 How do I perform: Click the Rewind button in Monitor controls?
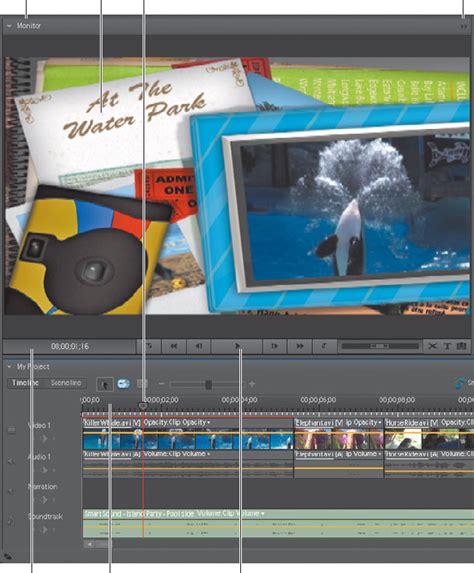[x=174, y=346]
